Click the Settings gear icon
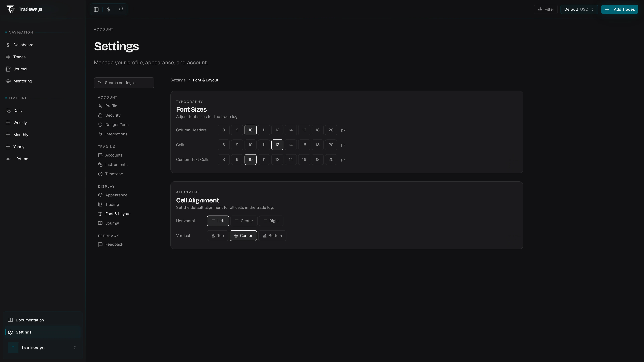Viewport: 644px width, 362px height. pos(10,332)
